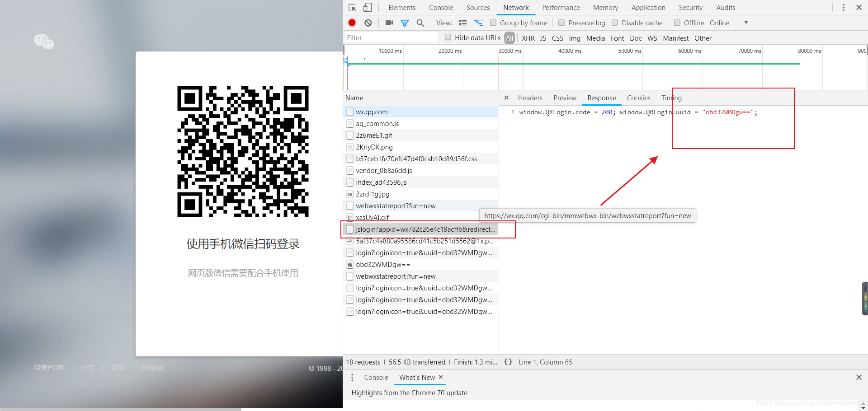Select the b57ceb1fe70efc47d4f0cab10d89d36f.css request
This screenshot has width=868, height=411.
(421, 159)
